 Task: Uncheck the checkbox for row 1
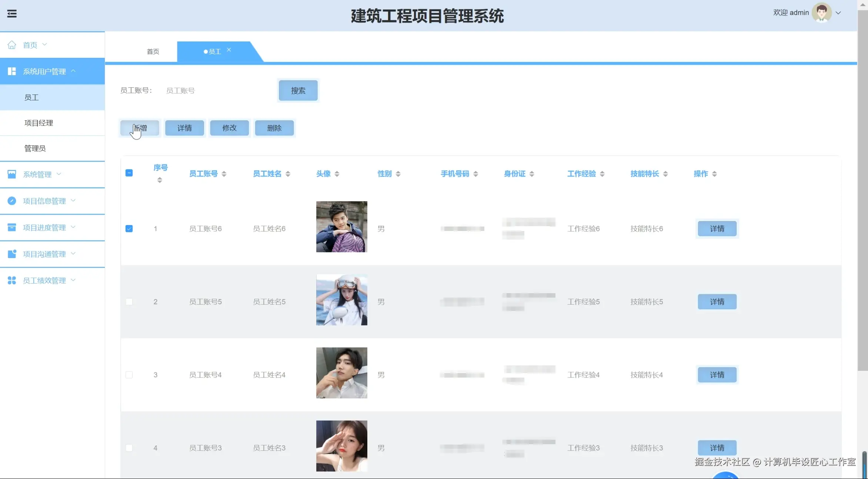click(x=129, y=228)
